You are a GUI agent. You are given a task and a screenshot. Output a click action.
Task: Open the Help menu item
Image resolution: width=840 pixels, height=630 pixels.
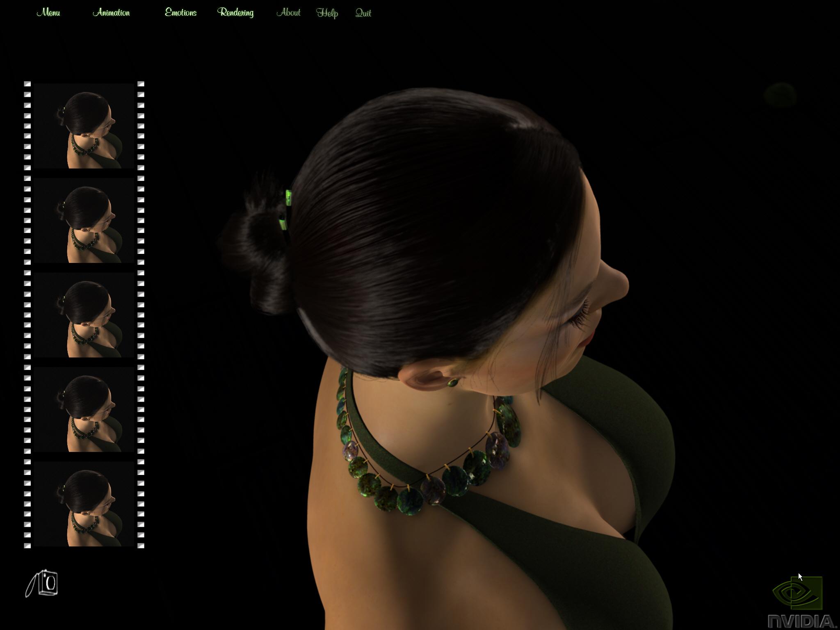(327, 13)
